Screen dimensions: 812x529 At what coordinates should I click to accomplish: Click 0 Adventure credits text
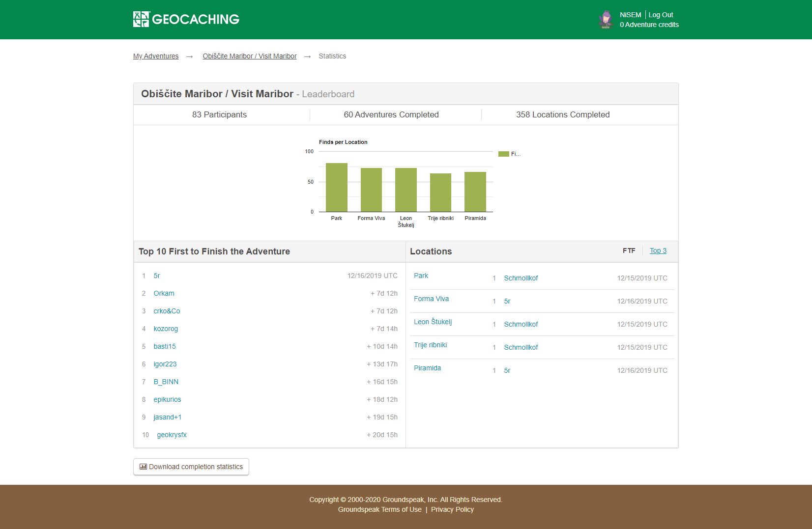pos(649,25)
